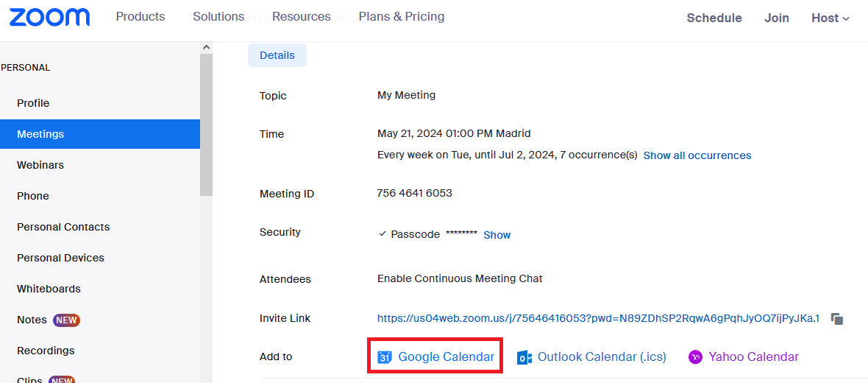868x383 pixels.
Task: Click the PERSONAL section header
Action: (26, 68)
